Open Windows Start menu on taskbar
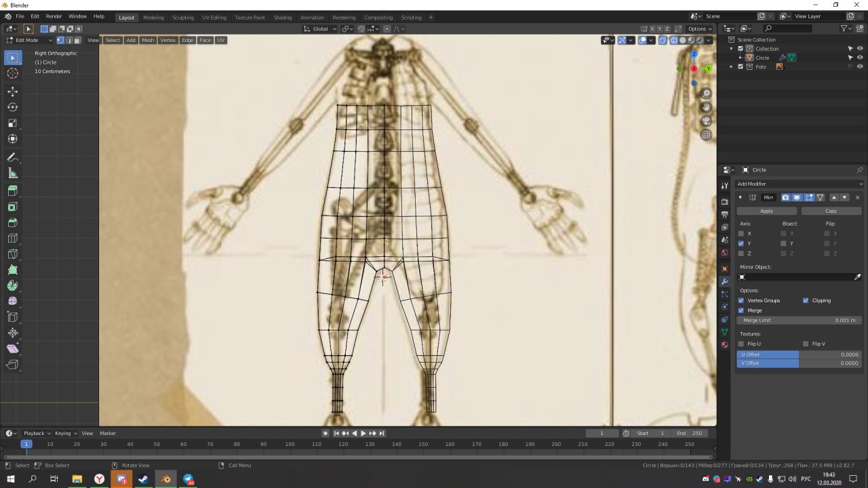 (x=11, y=479)
